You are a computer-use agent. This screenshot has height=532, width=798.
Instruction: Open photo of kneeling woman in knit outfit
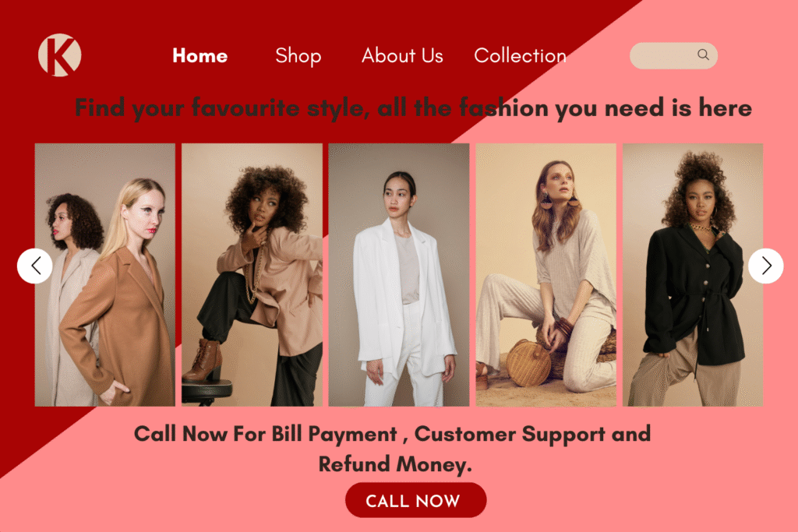click(x=546, y=275)
